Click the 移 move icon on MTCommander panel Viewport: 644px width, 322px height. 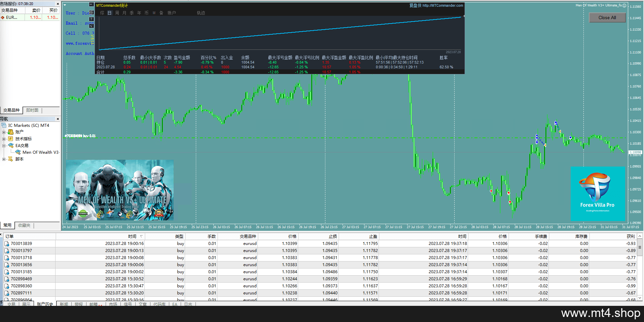tap(92, 13)
